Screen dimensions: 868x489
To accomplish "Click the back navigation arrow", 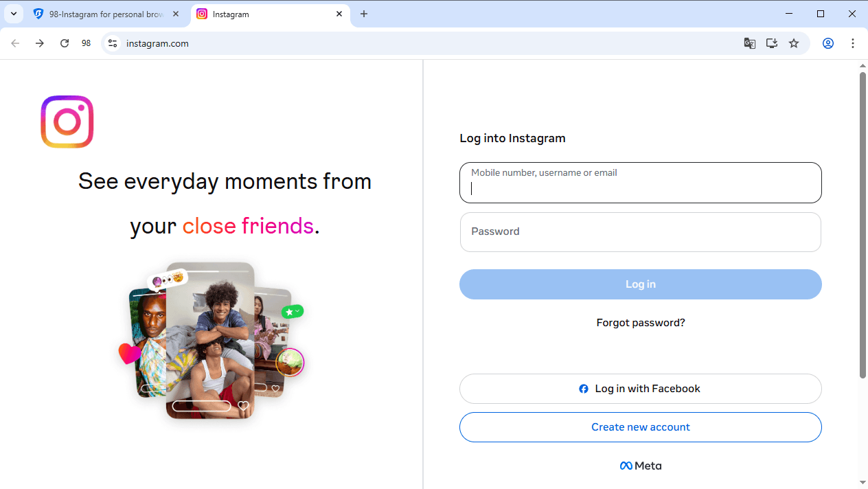I will point(15,43).
